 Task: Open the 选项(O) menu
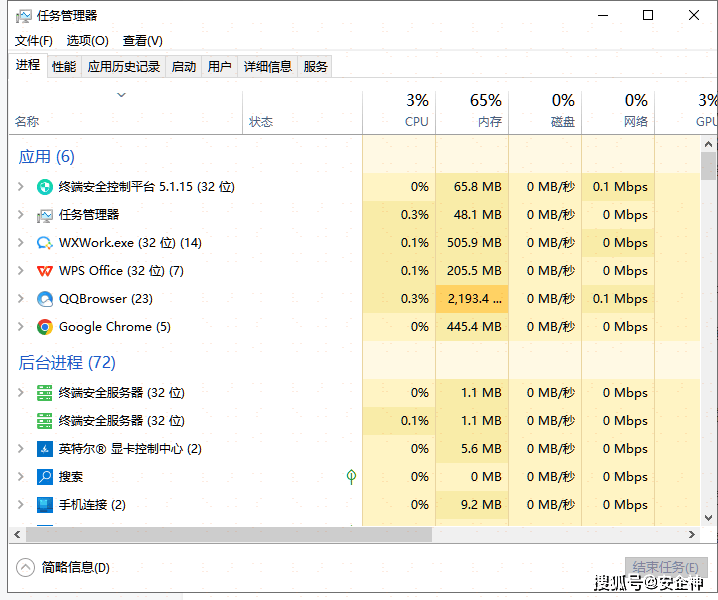[87, 41]
